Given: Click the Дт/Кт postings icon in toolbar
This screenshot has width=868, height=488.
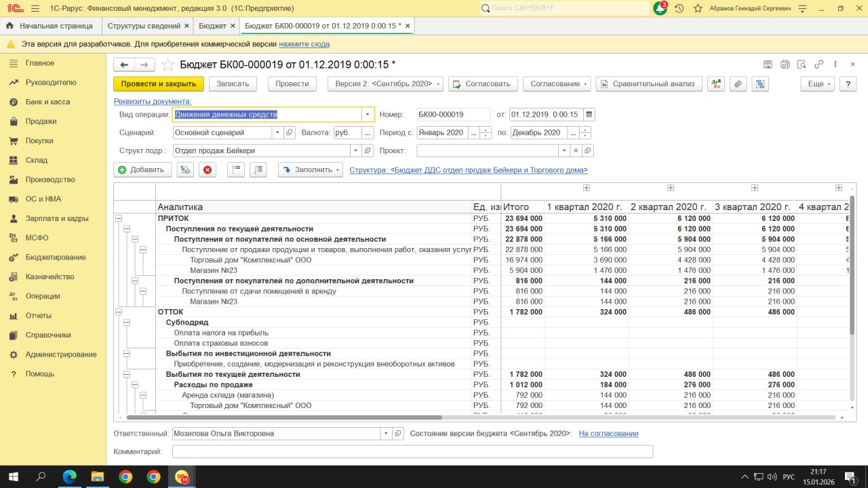Looking at the screenshot, I should (x=715, y=84).
